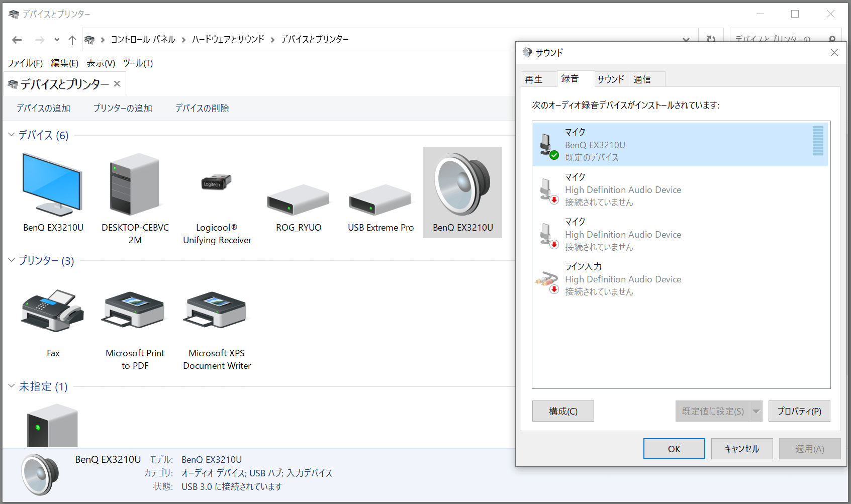Select the BenQ EX3210U speaker device icon
The height and width of the screenshot is (504, 851).
coord(462,184)
